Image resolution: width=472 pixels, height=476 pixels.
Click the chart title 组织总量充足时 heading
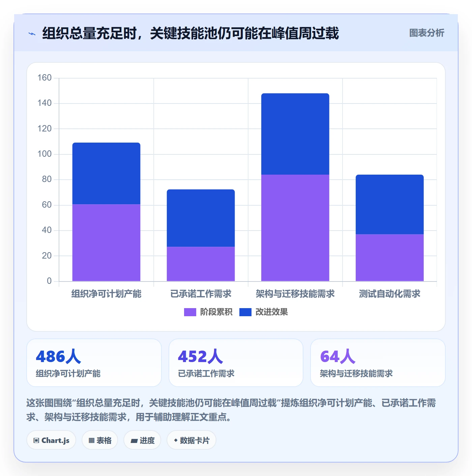click(x=190, y=33)
